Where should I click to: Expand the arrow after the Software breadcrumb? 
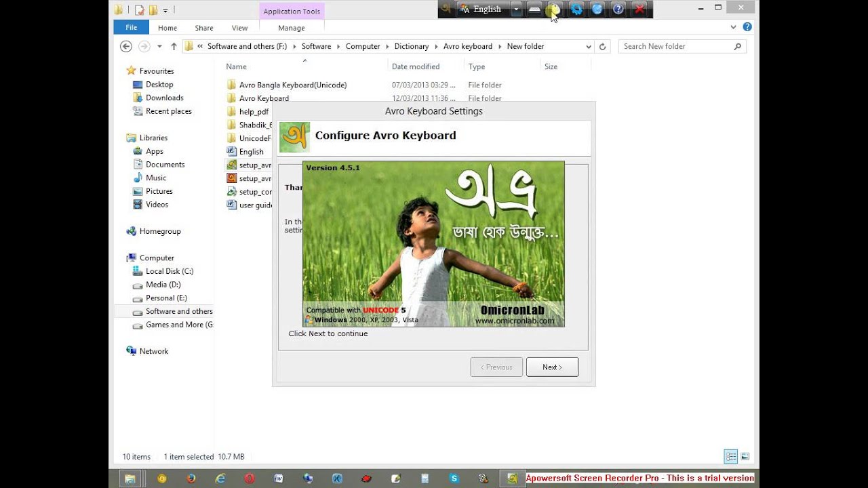point(338,46)
